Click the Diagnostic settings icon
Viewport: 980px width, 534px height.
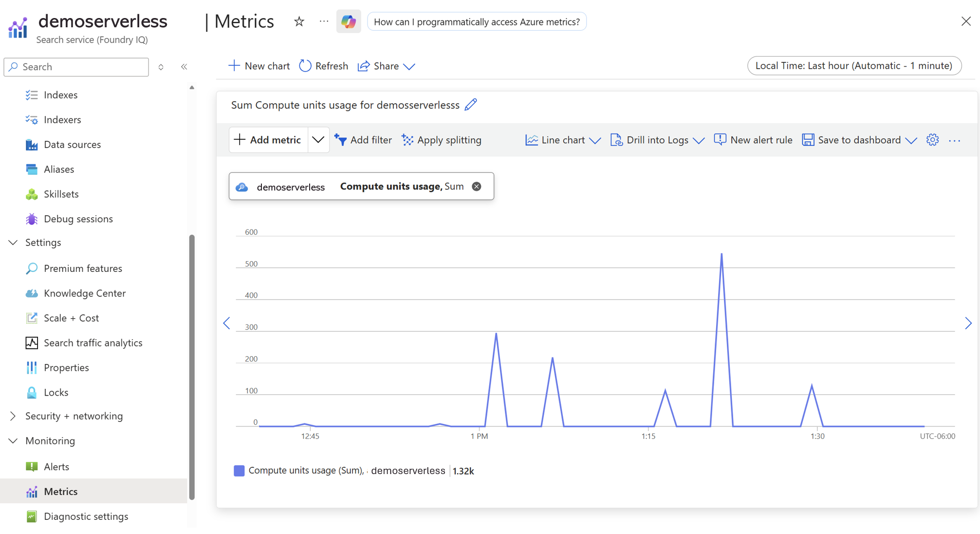pos(32,516)
